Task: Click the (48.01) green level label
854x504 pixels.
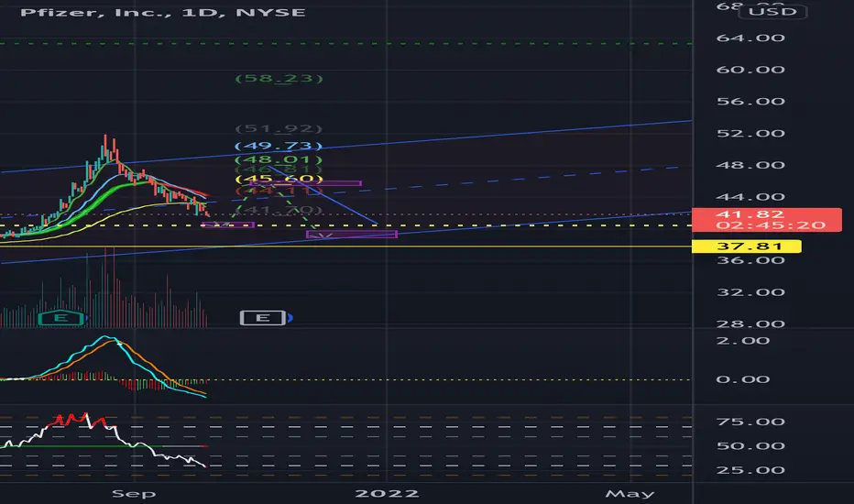Action: [x=279, y=159]
